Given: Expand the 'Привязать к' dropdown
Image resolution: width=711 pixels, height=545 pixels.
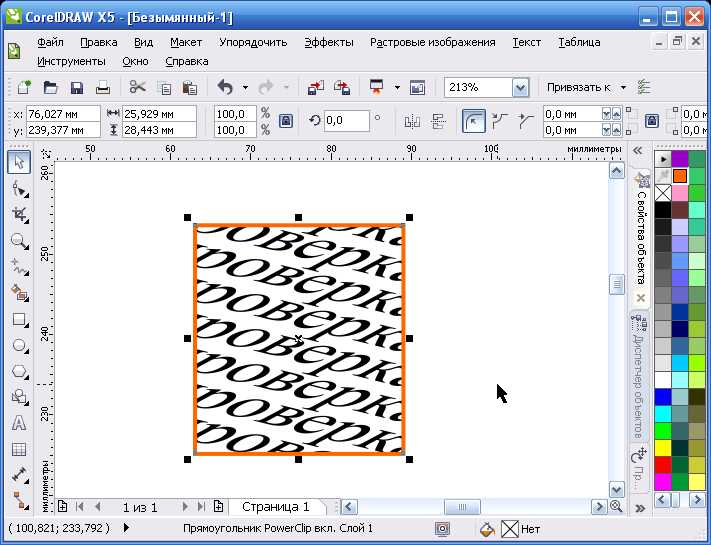Looking at the screenshot, I should point(623,87).
